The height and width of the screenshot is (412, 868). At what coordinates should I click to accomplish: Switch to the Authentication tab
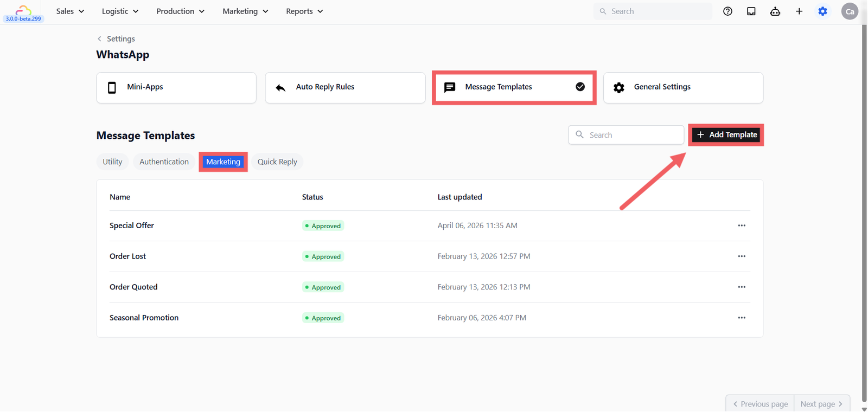(164, 162)
